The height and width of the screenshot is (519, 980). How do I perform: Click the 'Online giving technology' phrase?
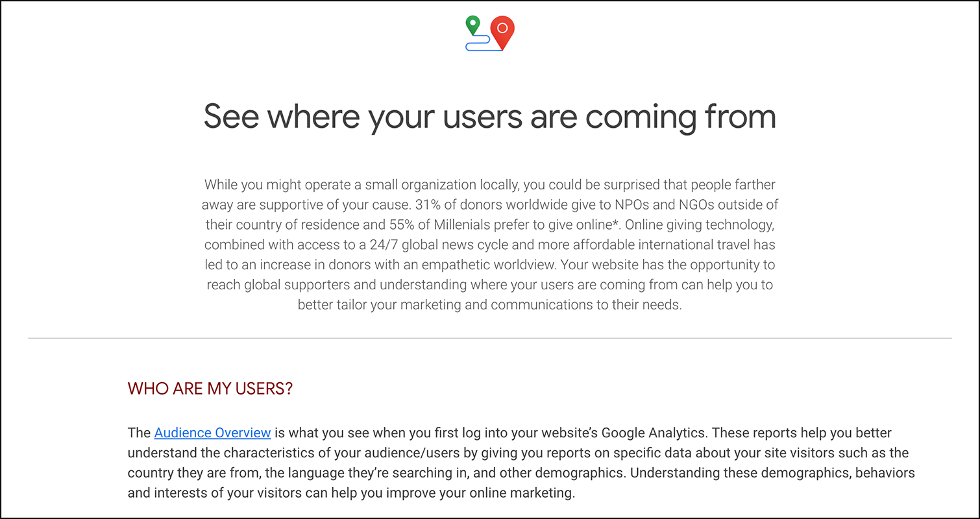coord(700,224)
